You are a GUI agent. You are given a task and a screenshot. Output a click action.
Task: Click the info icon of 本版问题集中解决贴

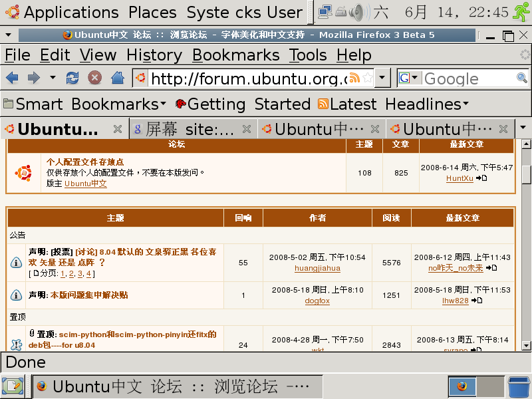click(16, 295)
